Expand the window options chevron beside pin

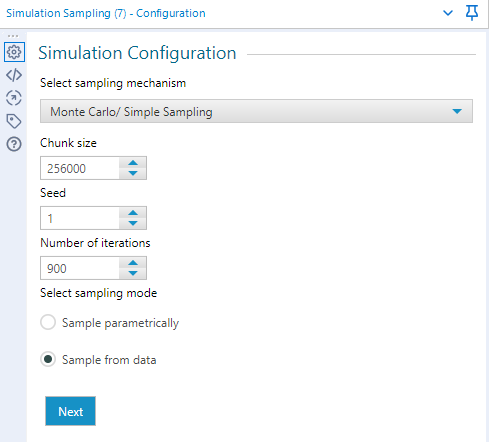coord(448,13)
